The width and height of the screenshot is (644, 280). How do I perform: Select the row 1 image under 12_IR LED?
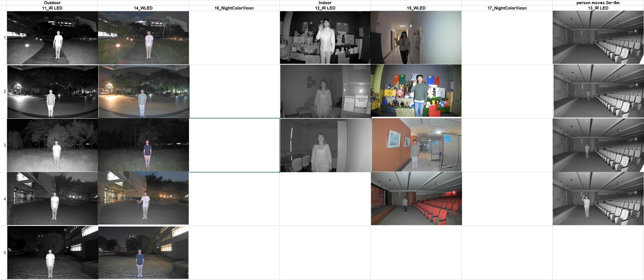pos(325,38)
